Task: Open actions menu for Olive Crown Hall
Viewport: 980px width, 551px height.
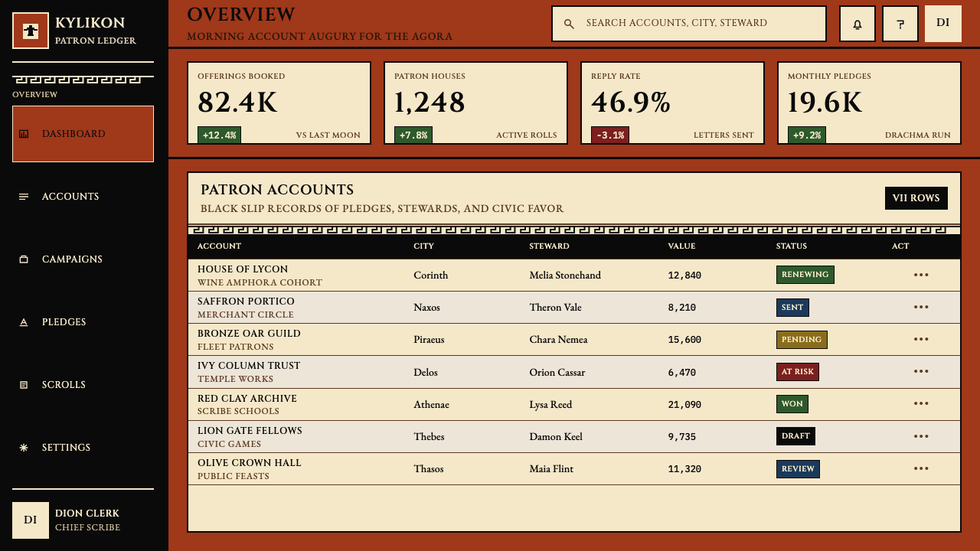Action: (921, 468)
